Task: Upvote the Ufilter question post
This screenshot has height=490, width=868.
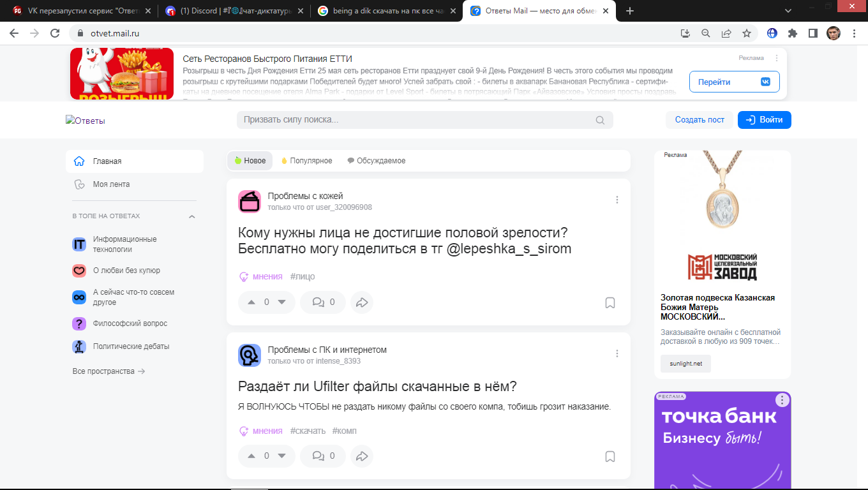Action: pos(251,456)
